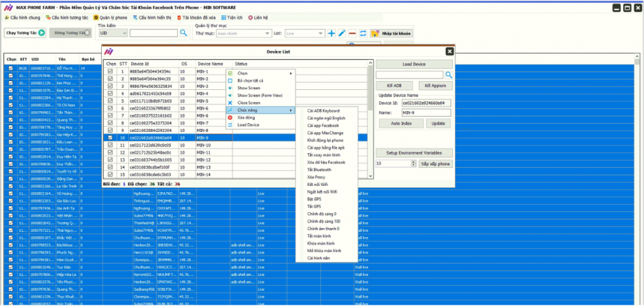Click the red Xóa dòng delete icon
The height and width of the screenshot is (306, 644).
[230, 117]
